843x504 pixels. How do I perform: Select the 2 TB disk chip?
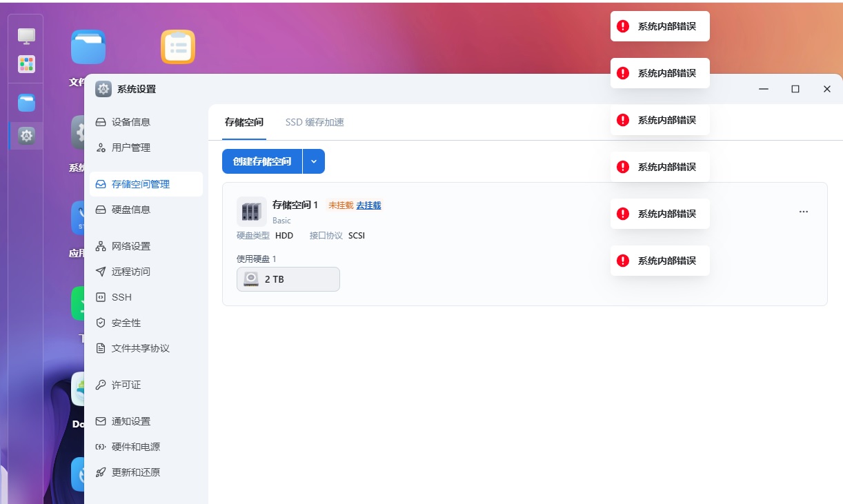coord(288,279)
